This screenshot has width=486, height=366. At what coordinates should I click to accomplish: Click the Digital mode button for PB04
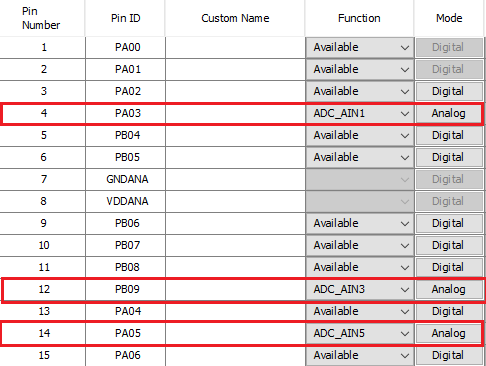click(449, 135)
